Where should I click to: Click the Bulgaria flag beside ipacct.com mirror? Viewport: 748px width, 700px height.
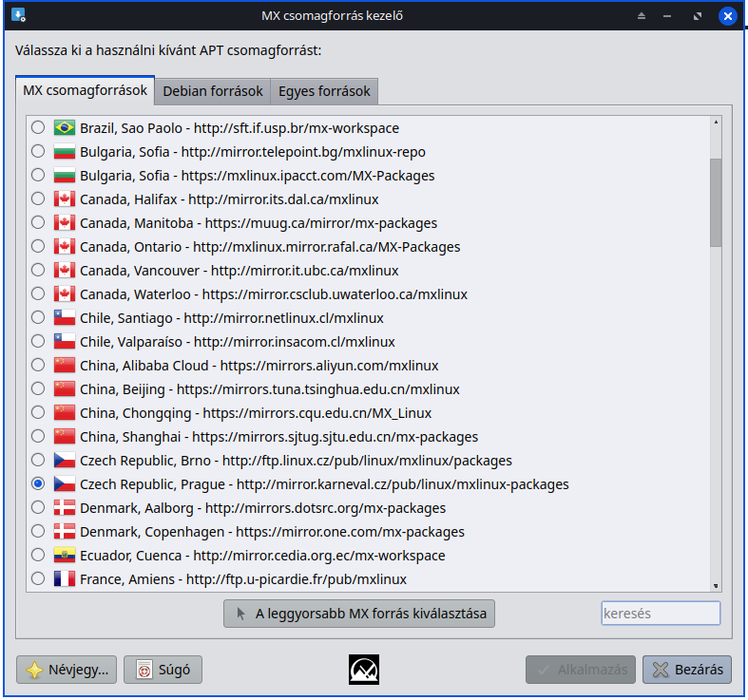click(x=65, y=176)
